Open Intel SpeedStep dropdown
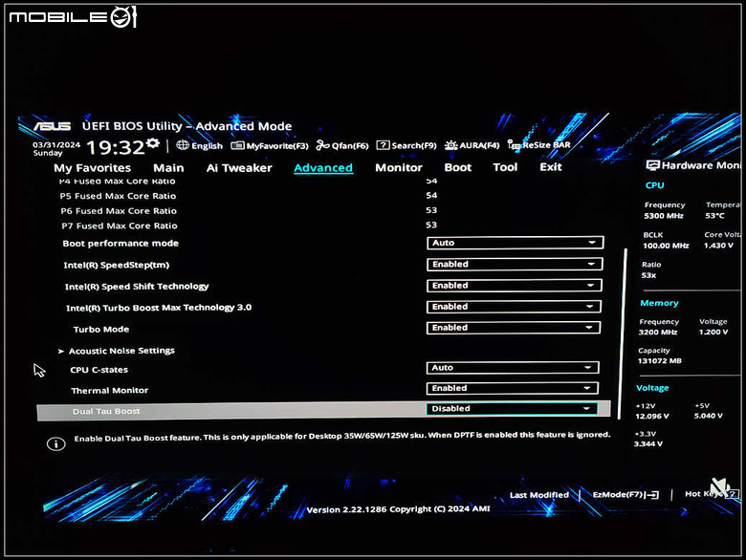Viewport: 746px width, 560px height. point(515,264)
